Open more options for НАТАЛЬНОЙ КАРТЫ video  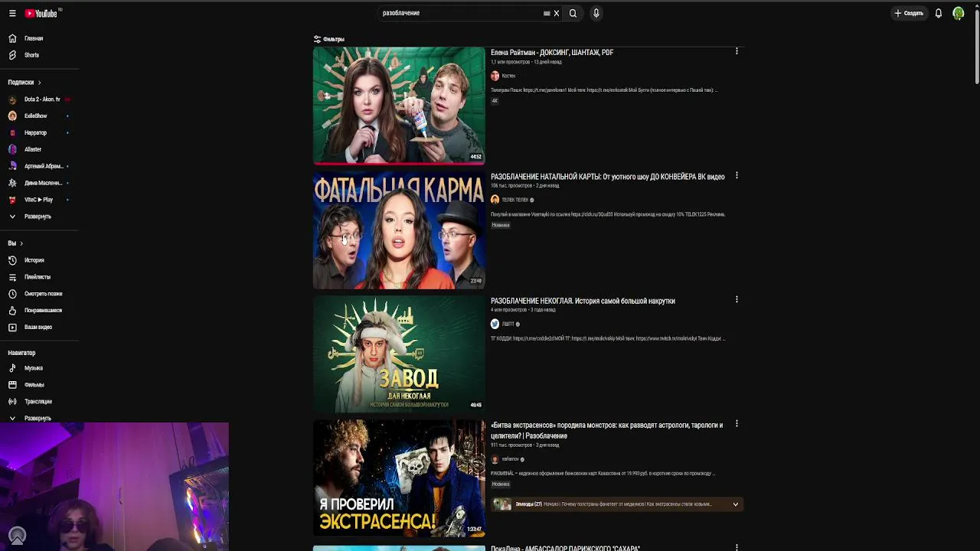[737, 175]
